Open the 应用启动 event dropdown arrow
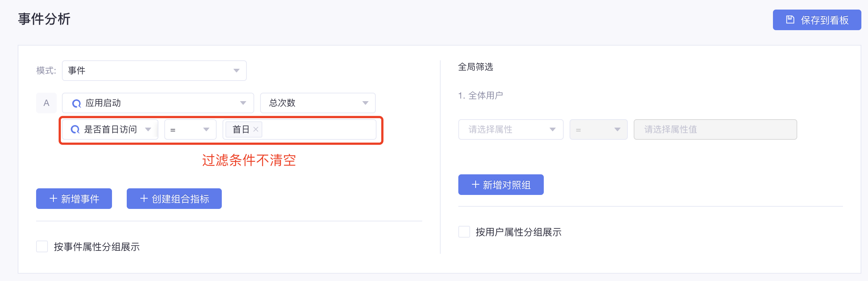 point(243,103)
